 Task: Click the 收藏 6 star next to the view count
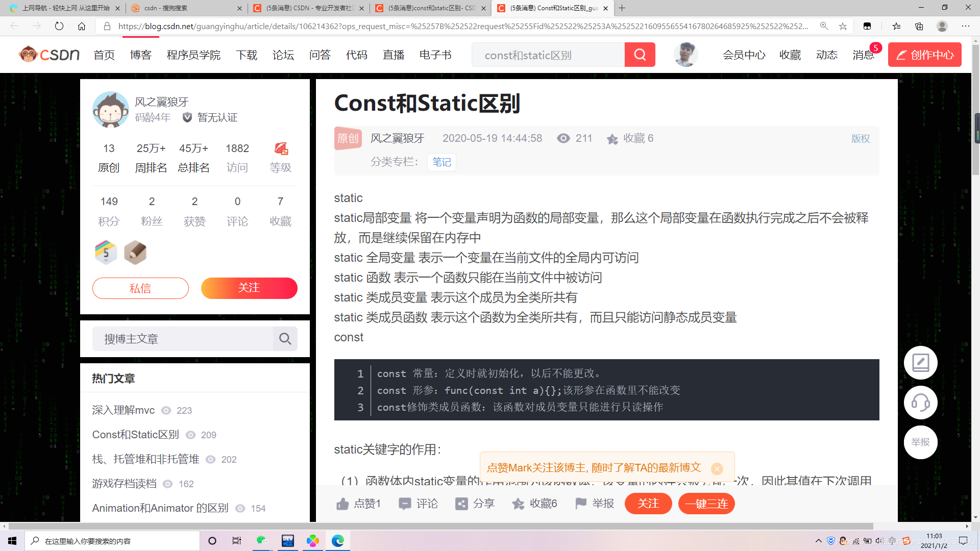(612, 139)
